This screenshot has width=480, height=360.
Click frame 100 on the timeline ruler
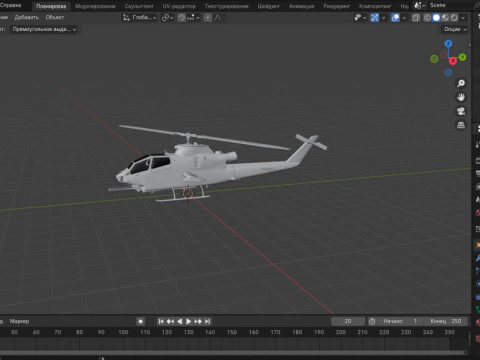123,332
